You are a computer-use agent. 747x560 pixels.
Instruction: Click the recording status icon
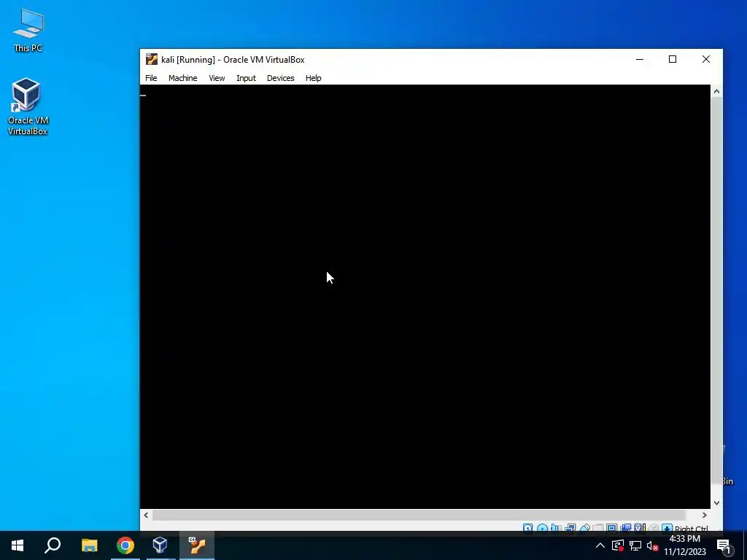(626, 528)
